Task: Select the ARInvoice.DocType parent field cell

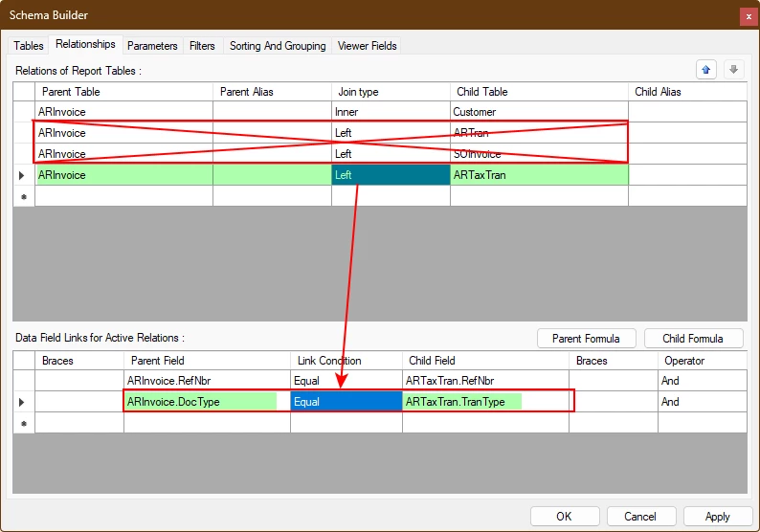Action: point(207,402)
